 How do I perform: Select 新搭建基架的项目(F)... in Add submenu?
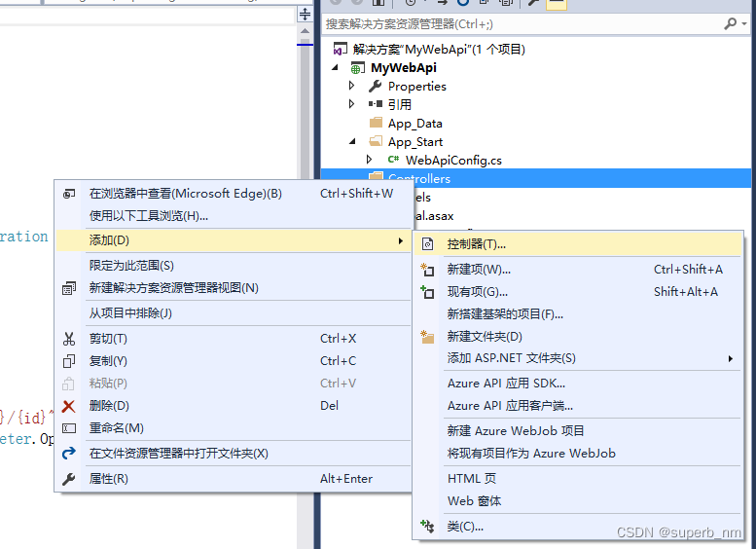point(578,314)
